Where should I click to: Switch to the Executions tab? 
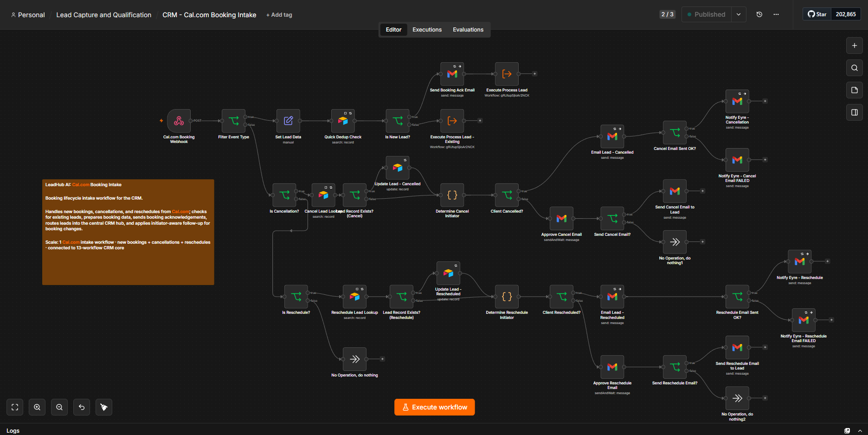(x=427, y=30)
